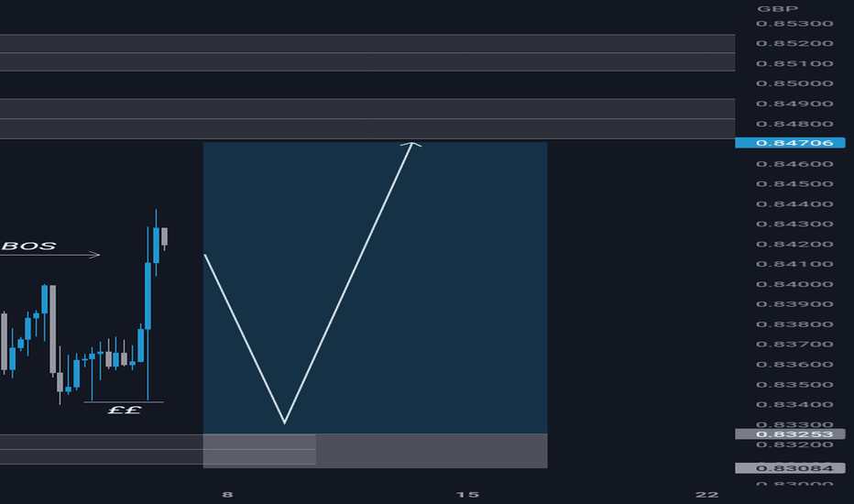Click the 0.84000 price axis label
Screen dimensions: 854x504
click(794, 284)
